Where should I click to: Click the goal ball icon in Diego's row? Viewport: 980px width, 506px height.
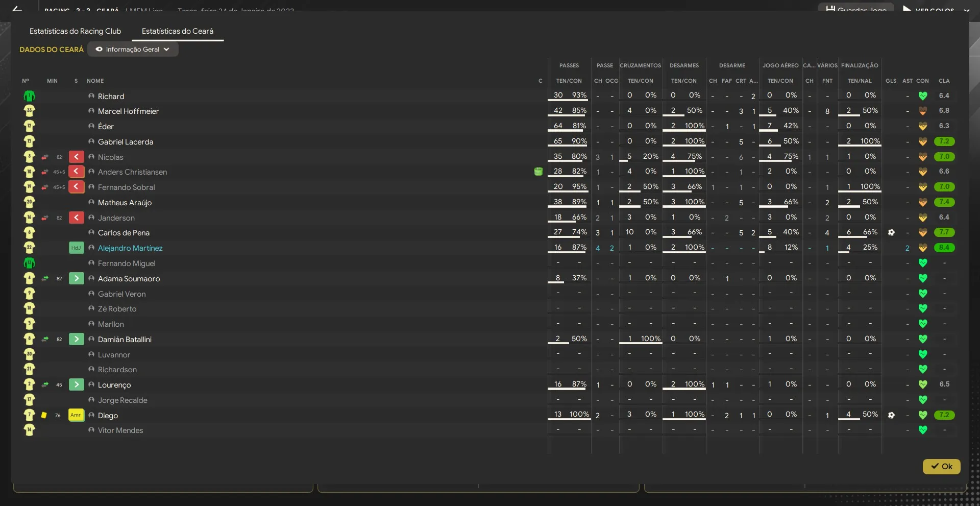pyautogui.click(x=891, y=415)
